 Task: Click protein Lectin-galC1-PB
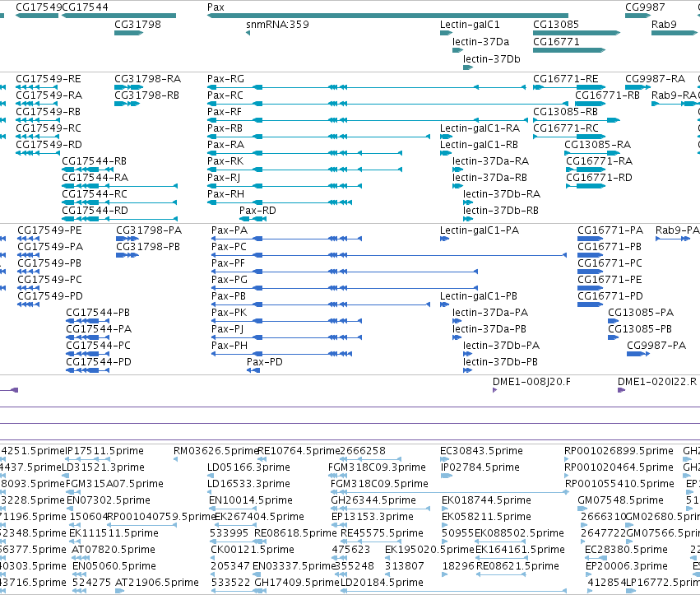click(444, 304)
